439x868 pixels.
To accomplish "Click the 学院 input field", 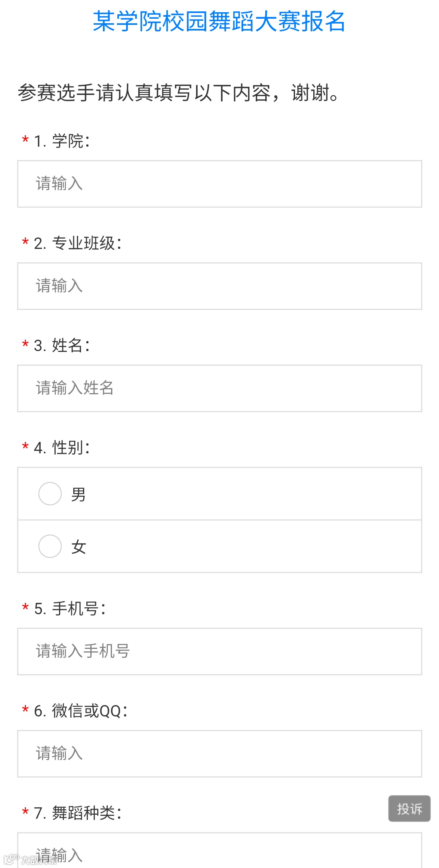I will (219, 184).
